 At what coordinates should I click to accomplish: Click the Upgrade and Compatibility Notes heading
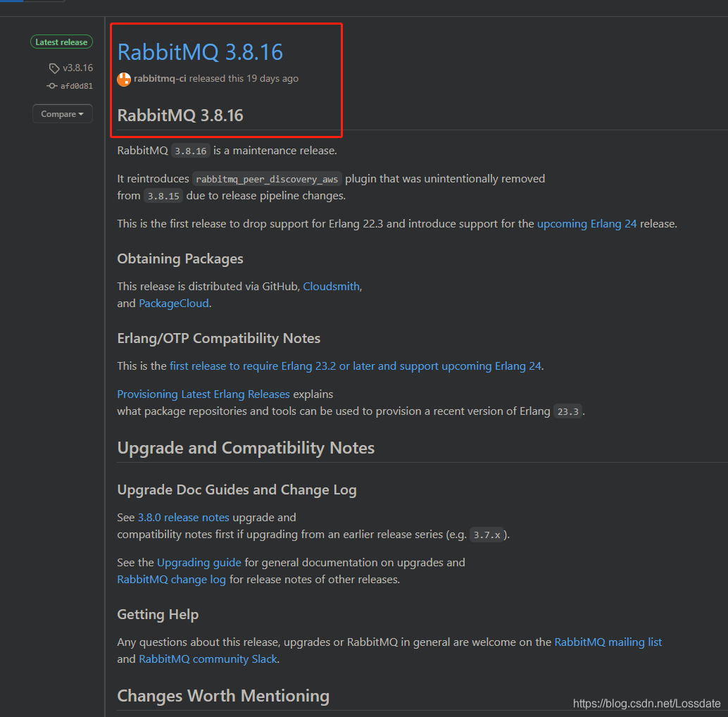[246, 448]
